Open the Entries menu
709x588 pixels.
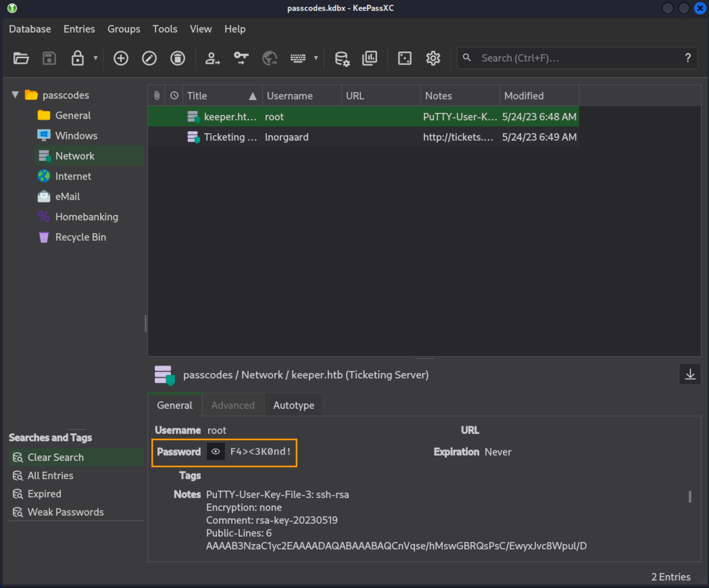point(79,29)
